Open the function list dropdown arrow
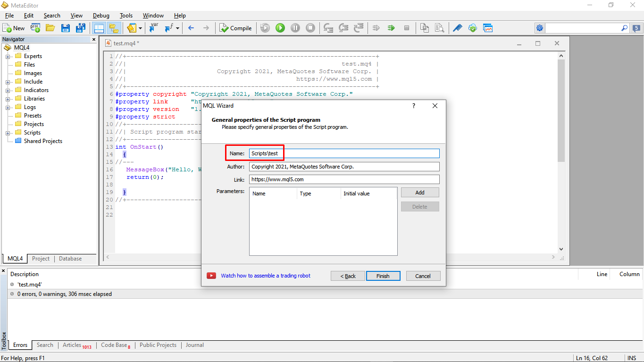644x362 pixels. (x=177, y=28)
